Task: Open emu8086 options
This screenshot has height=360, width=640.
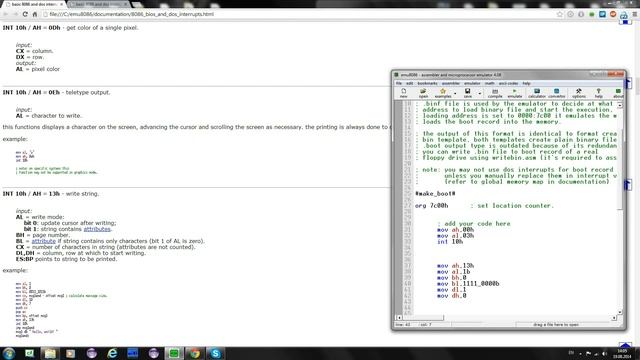Action: point(578,93)
